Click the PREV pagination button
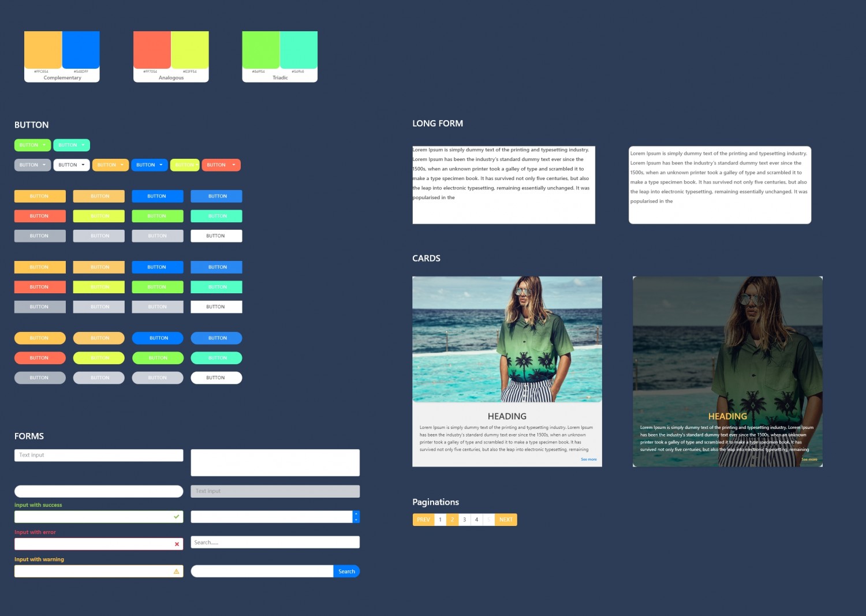This screenshot has width=866, height=616. coord(423,520)
